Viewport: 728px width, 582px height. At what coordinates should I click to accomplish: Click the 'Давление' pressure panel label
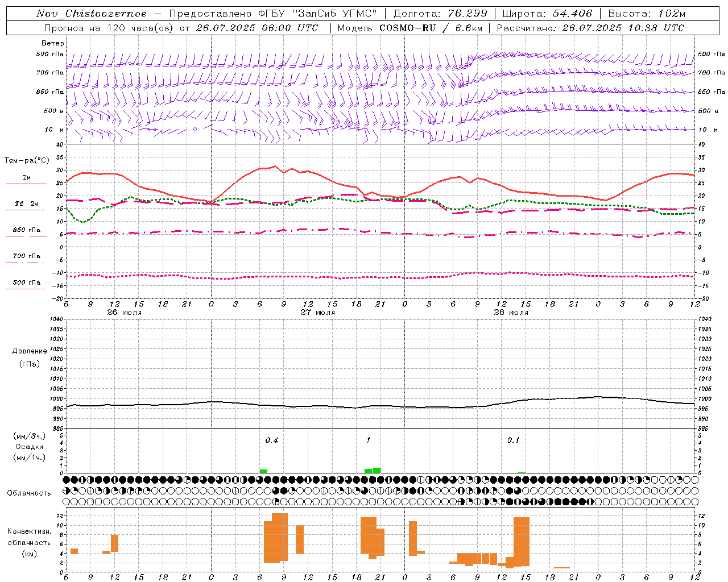point(30,351)
